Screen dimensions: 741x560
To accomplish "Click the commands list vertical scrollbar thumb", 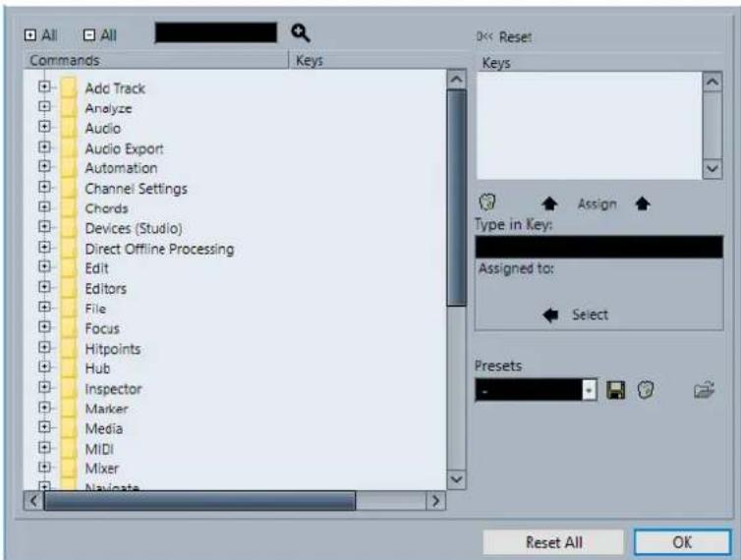I will pos(456,197).
